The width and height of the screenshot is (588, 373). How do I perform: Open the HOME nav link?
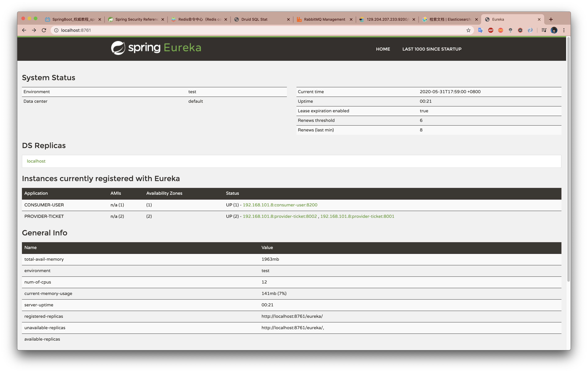pyautogui.click(x=383, y=49)
